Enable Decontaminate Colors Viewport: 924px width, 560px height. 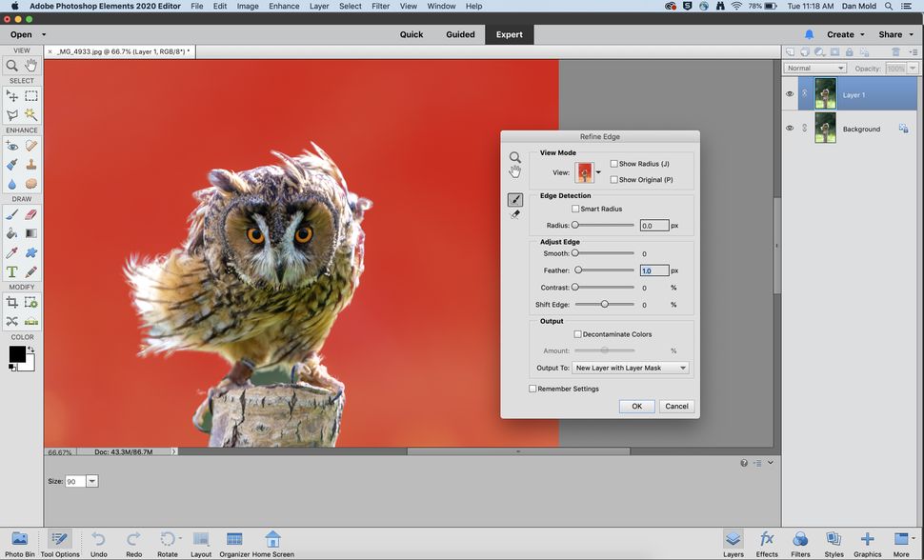tap(578, 334)
